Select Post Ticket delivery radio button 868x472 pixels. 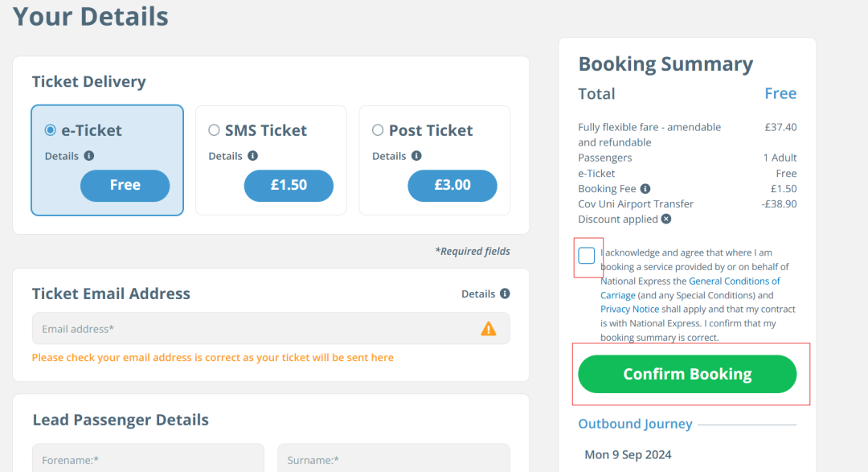point(378,130)
